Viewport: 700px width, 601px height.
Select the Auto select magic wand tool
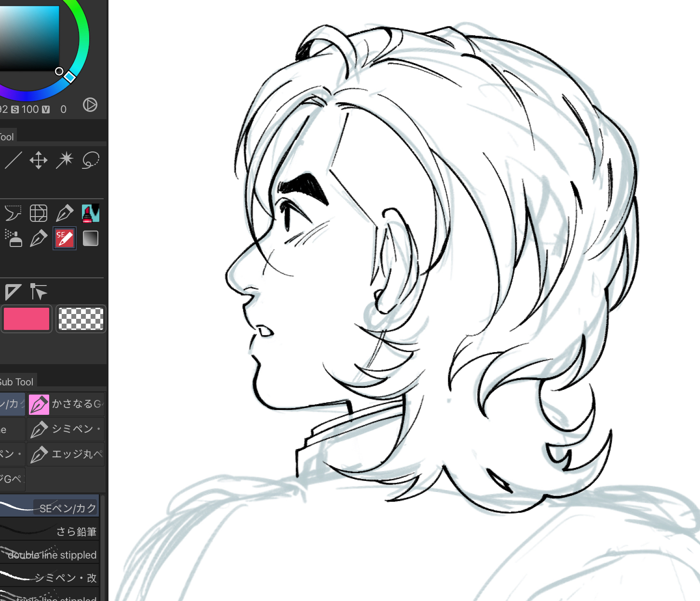click(x=64, y=160)
